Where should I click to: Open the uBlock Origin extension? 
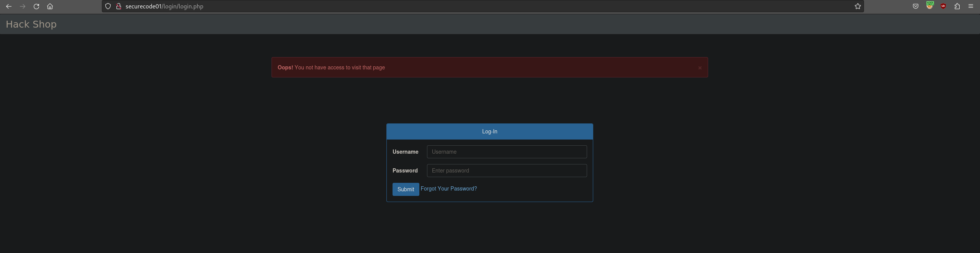[943, 7]
